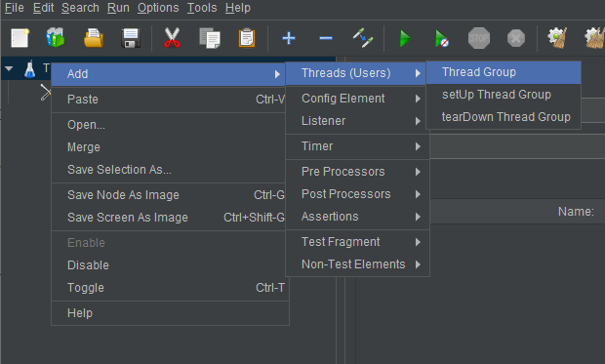
Task: Click the Paste clipboard icon
Action: click(x=247, y=38)
